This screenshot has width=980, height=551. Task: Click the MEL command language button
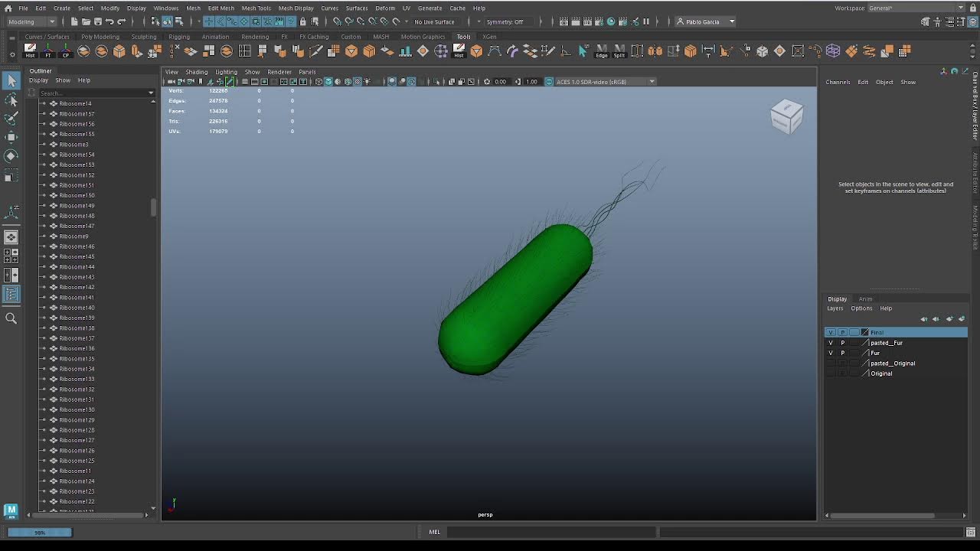[x=435, y=532]
